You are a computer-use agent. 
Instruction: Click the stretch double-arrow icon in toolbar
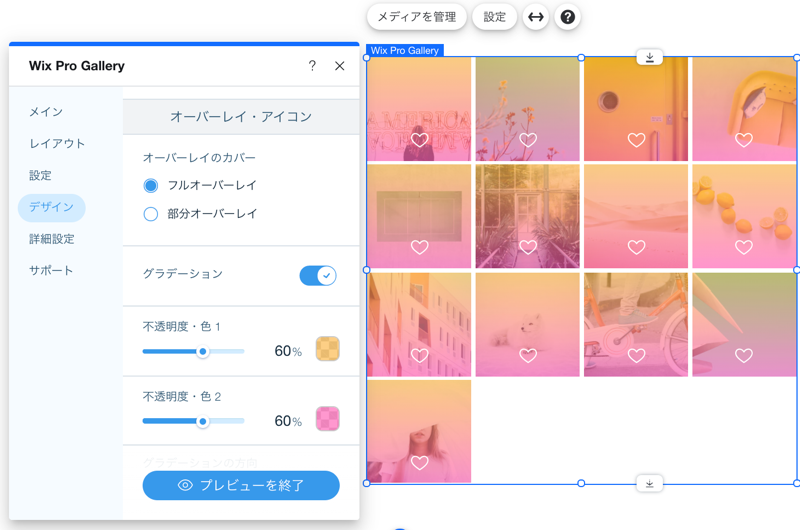coord(535,17)
